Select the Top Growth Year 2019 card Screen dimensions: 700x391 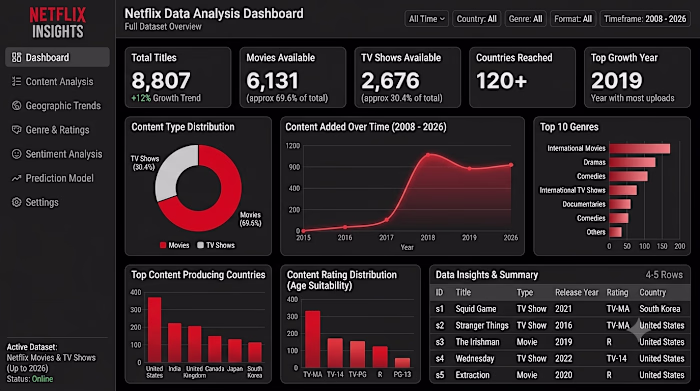638,77
